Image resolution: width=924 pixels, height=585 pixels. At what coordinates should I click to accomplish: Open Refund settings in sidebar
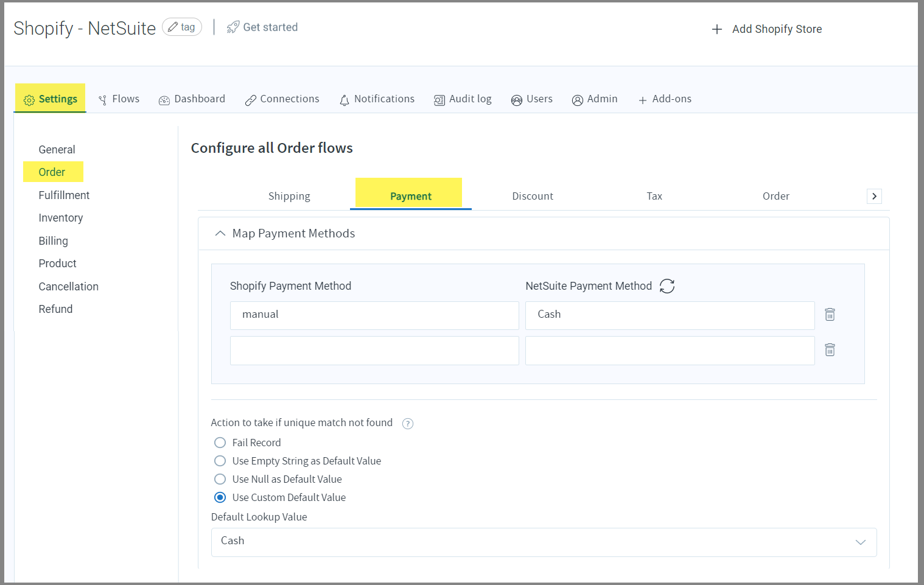click(x=55, y=309)
